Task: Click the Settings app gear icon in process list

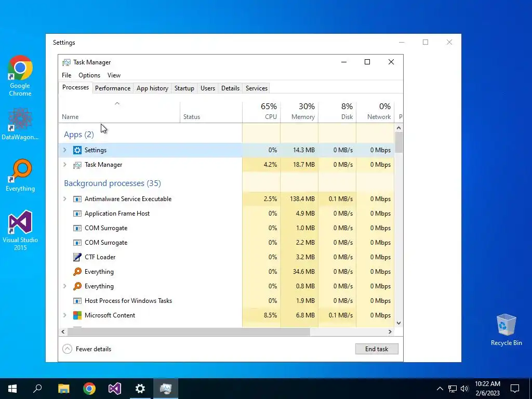Action: [x=77, y=150]
